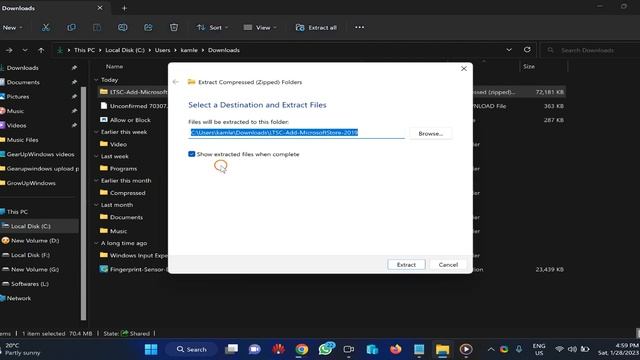This screenshot has height=360, width=640.
Task: Open Downloads in the sidebar
Action: pos(22,68)
